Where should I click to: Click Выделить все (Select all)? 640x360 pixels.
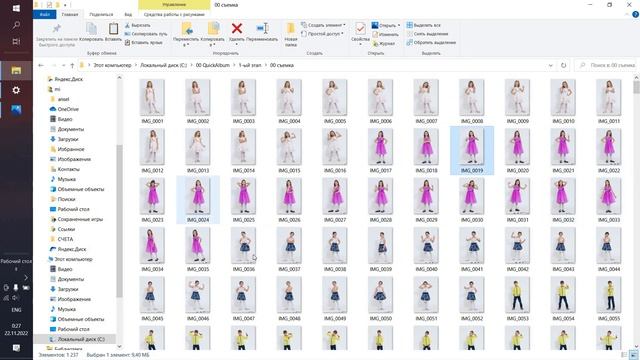pos(423,25)
